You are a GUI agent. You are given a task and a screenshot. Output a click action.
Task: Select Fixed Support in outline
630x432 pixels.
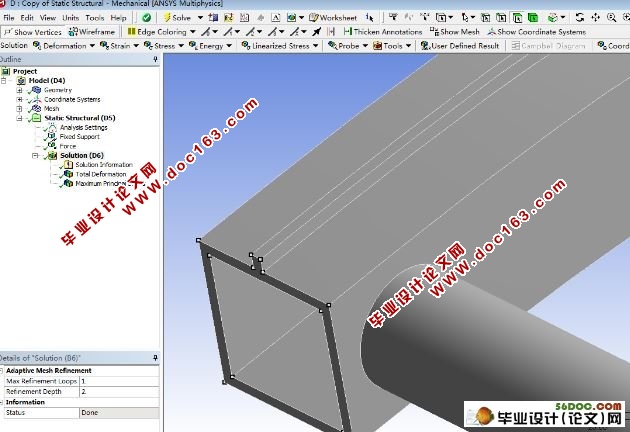80,137
